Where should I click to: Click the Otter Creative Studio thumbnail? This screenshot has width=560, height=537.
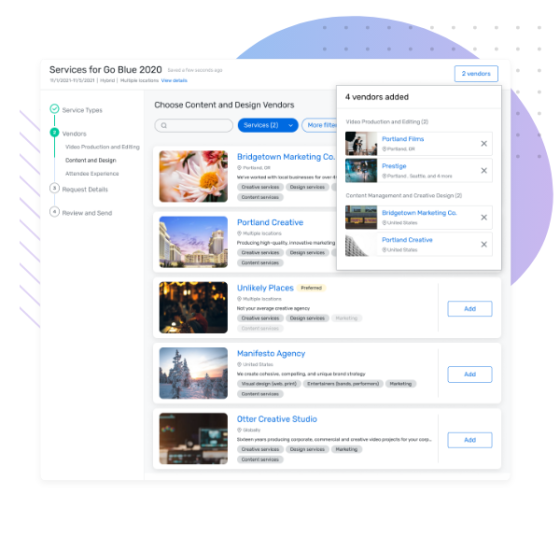click(x=193, y=438)
